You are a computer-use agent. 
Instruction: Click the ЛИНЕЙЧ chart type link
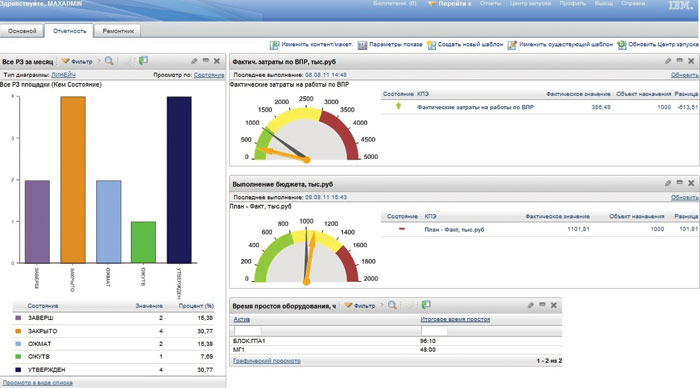click(x=63, y=75)
